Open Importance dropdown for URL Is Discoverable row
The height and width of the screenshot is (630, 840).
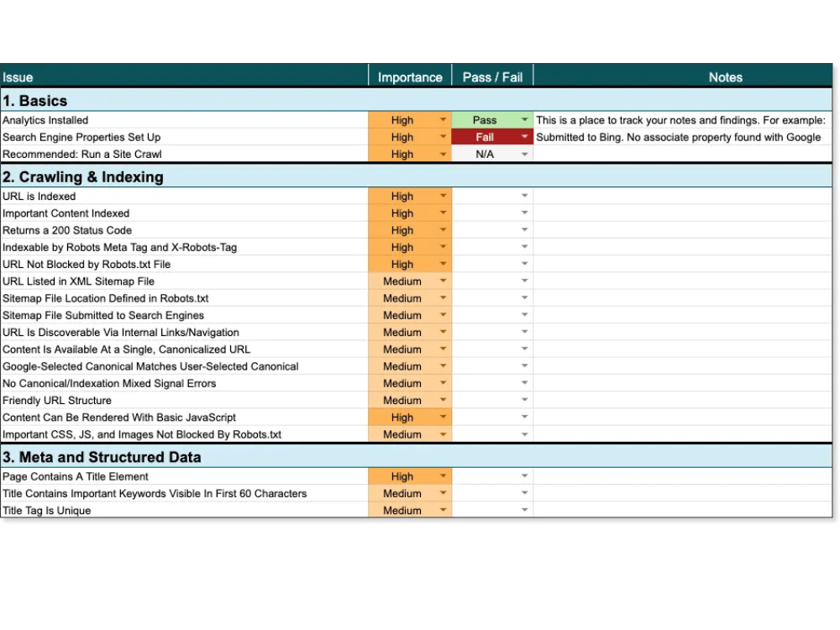coord(443,332)
